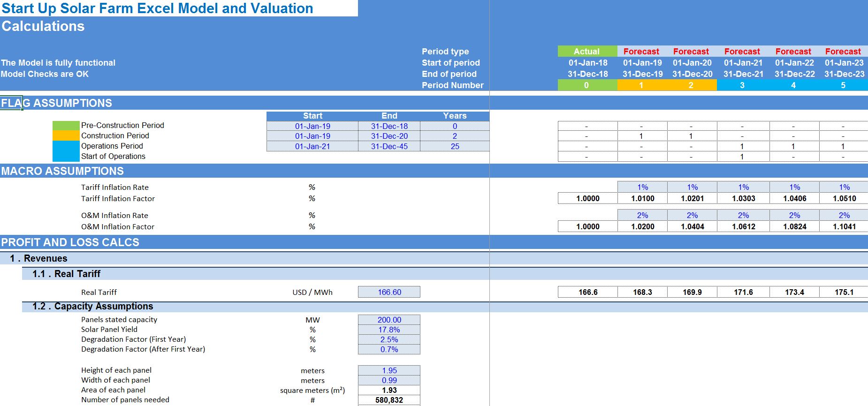Select orange Period Number cell 2
Image resolution: width=868 pixels, height=406 pixels.
coord(691,85)
